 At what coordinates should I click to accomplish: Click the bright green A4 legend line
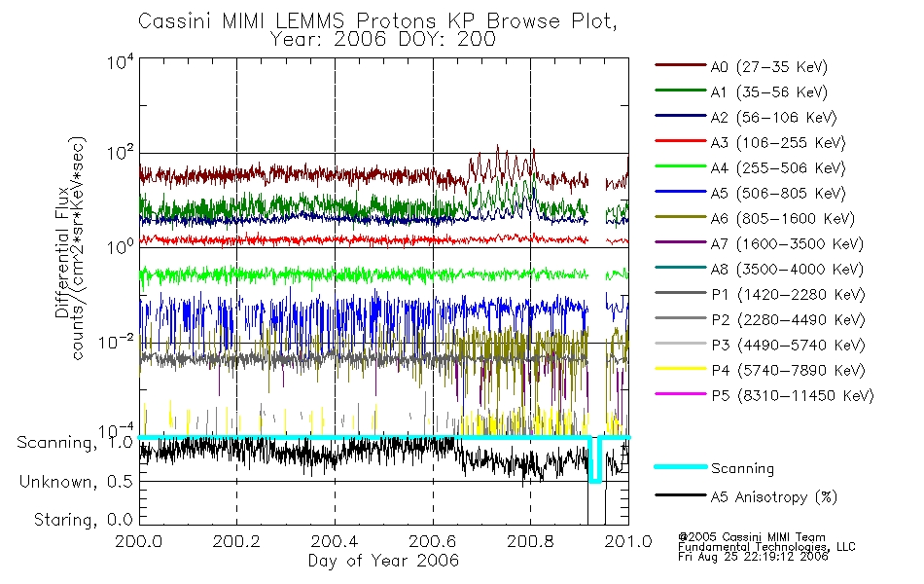pyautogui.click(x=681, y=166)
